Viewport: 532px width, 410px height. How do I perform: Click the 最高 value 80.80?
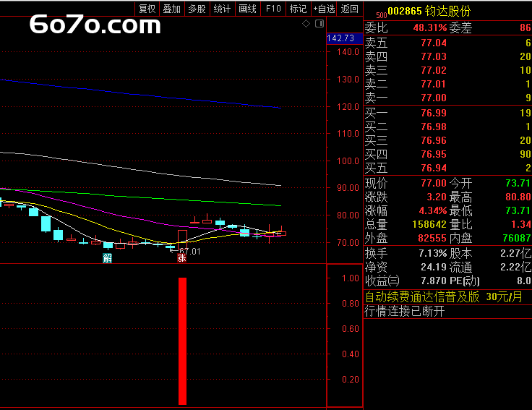[518, 197]
